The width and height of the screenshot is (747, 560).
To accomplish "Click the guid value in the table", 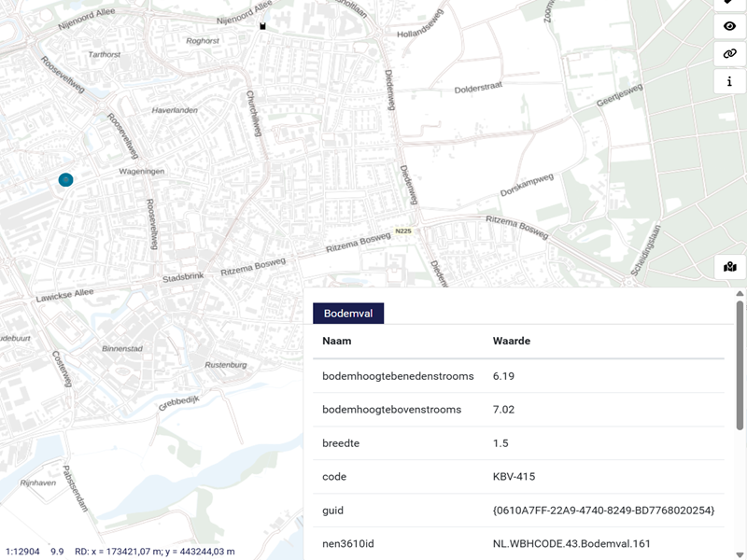I will click(x=603, y=511).
